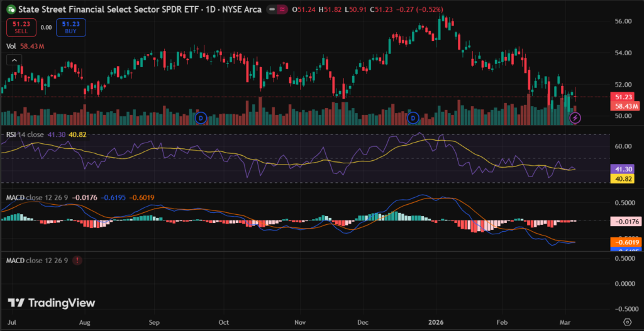Click the purple 41.30 RSI value tag
This screenshot has height=331, width=644.
[x=623, y=170]
